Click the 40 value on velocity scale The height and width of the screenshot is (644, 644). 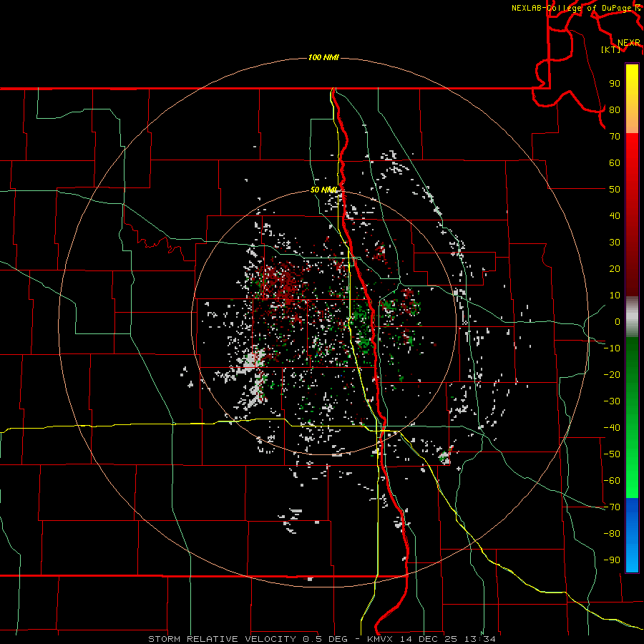pyautogui.click(x=615, y=215)
